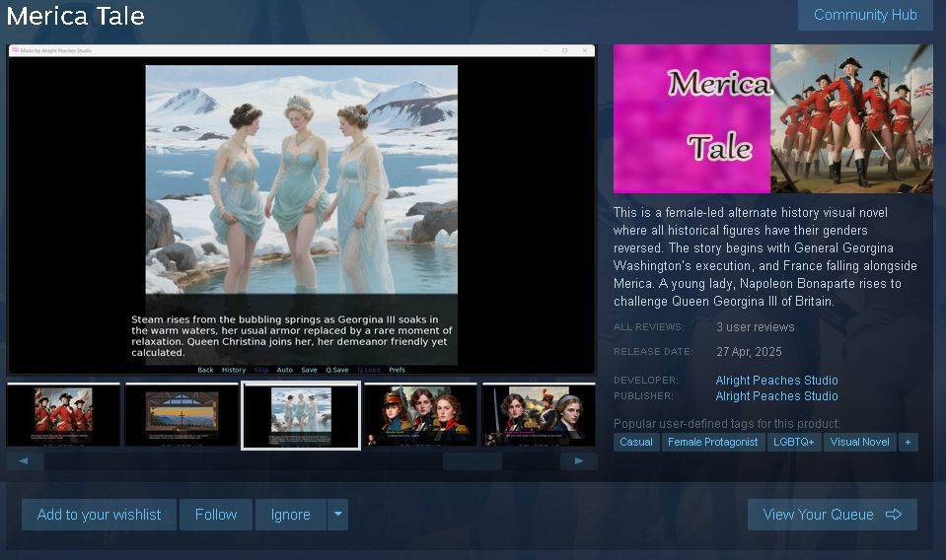946x560 pixels.
Task: Click Skip in the visual novel menu
Action: tap(261, 370)
